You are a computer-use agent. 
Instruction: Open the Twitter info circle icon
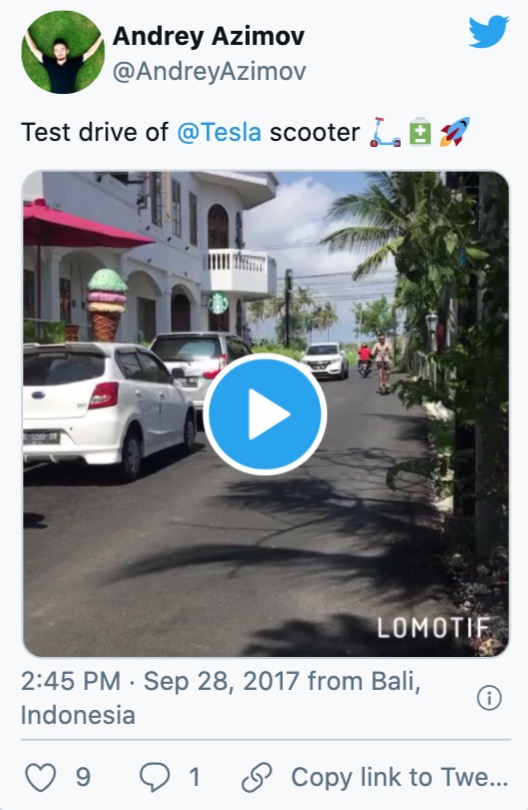[489, 698]
